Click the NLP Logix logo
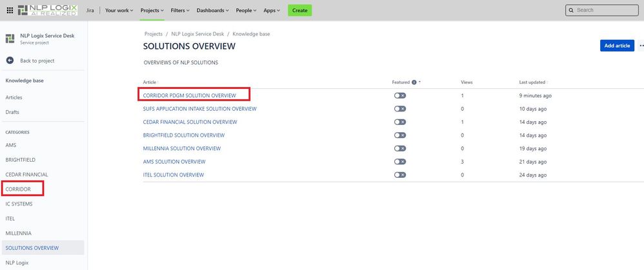Viewport: 644px width, 270px height. [48, 10]
